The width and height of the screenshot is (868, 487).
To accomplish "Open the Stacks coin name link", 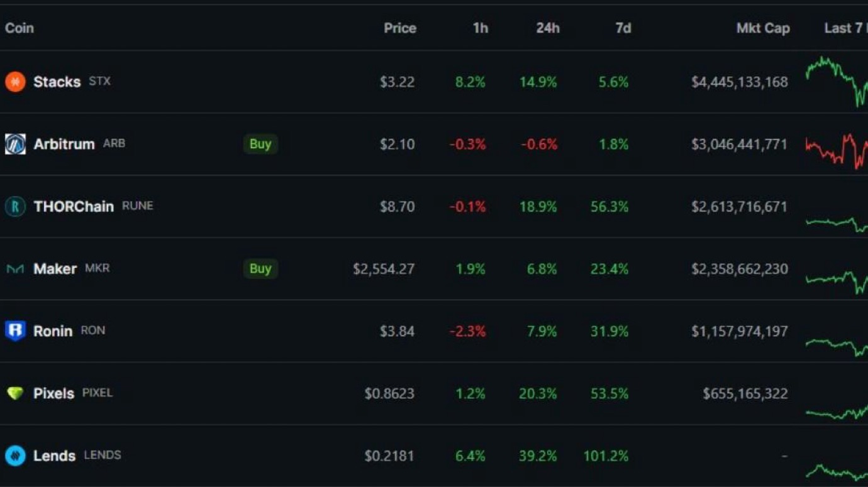I will [x=57, y=82].
